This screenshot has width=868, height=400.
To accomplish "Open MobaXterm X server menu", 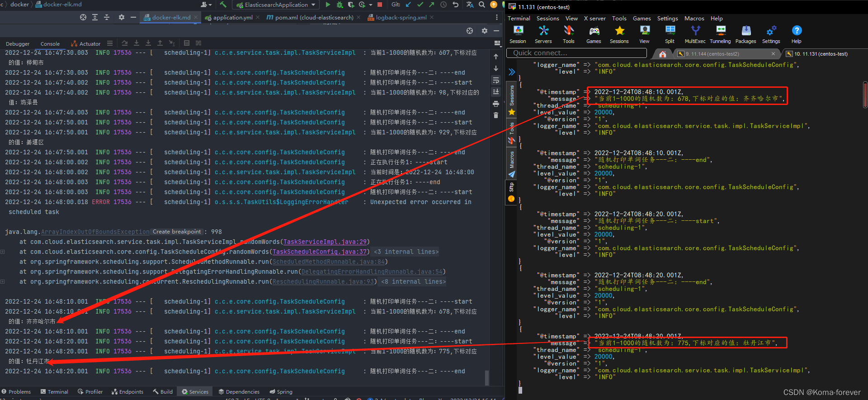I will coord(594,18).
